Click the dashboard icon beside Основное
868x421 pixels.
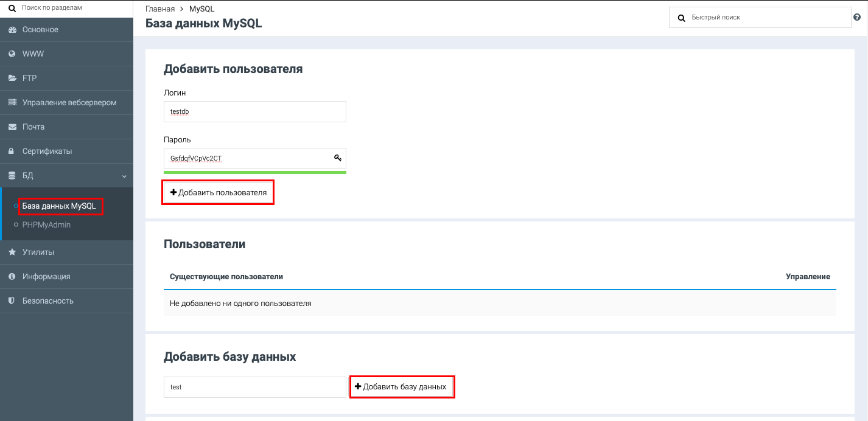(x=12, y=30)
